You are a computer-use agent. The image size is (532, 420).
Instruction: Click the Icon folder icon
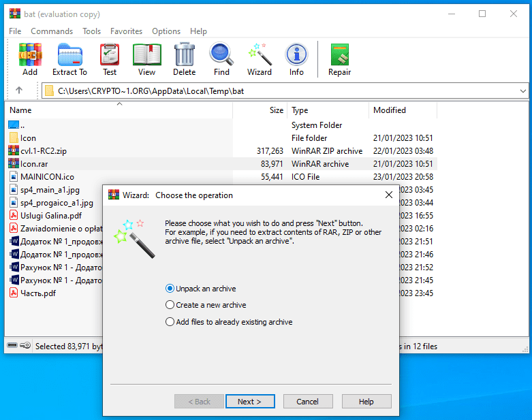pyautogui.click(x=14, y=138)
